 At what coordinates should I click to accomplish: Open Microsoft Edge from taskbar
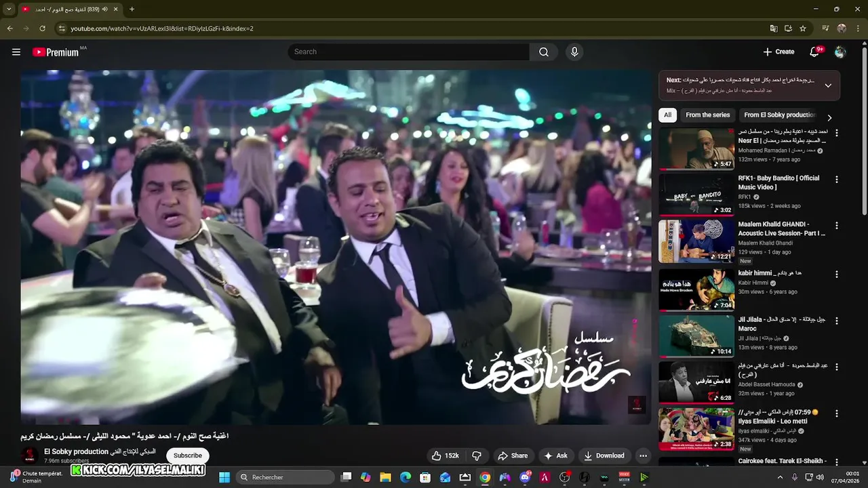point(406,477)
